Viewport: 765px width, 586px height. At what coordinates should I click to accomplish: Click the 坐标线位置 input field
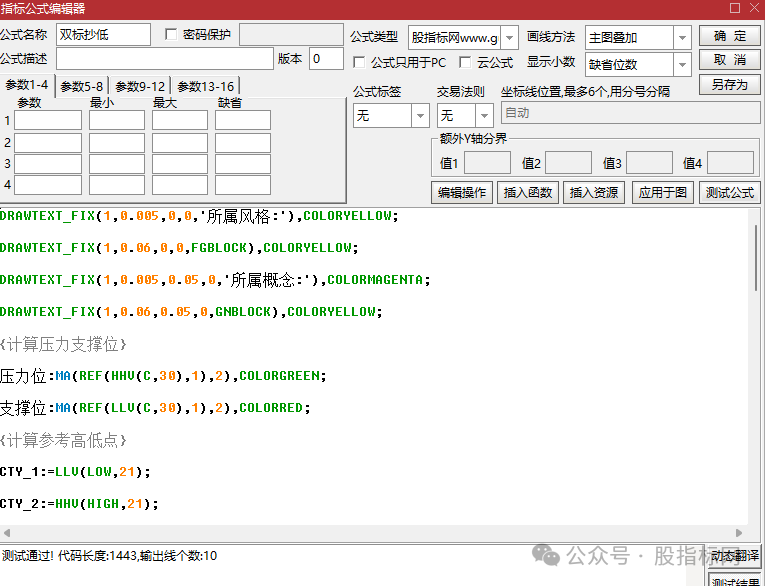(630, 113)
